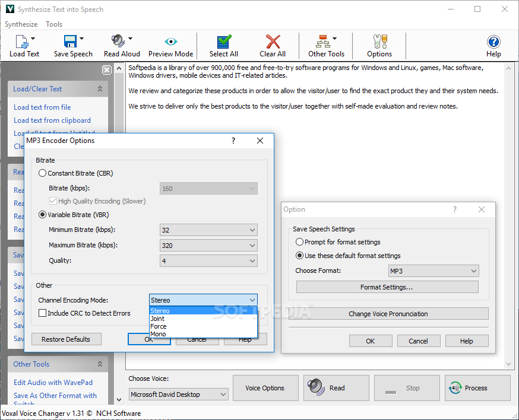Click the Help question mark icon
Viewport: 519px width, 420px height.
coord(493,42)
